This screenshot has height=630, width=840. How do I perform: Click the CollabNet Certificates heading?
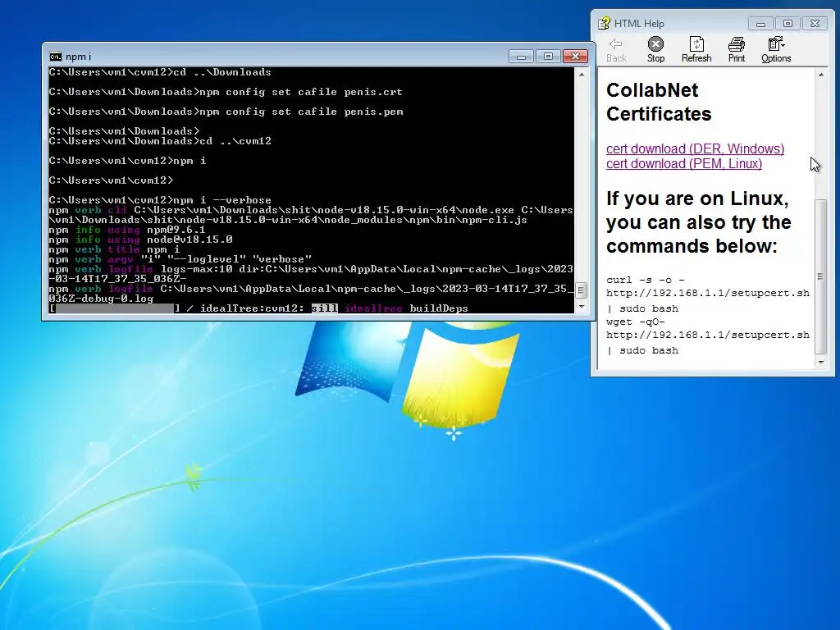tap(659, 102)
